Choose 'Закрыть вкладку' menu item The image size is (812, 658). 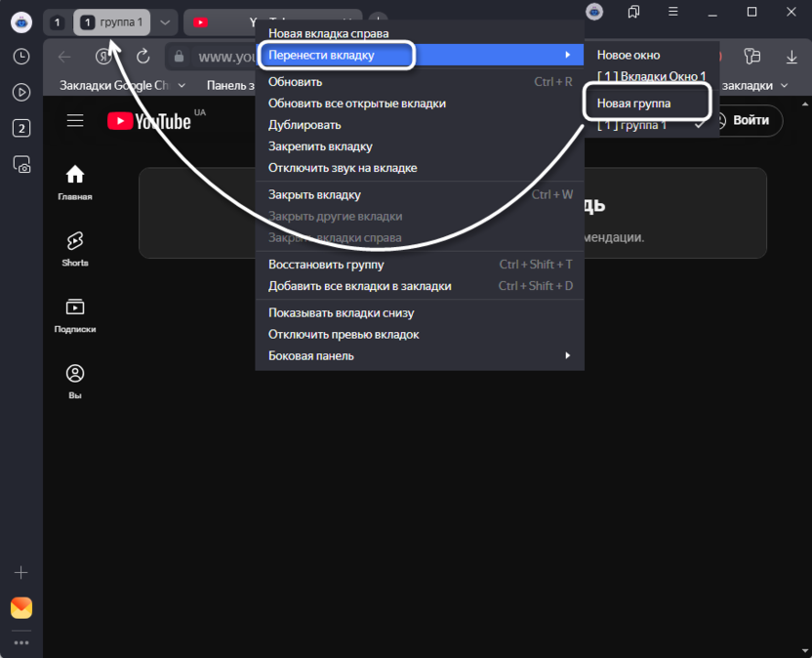pyautogui.click(x=420, y=195)
